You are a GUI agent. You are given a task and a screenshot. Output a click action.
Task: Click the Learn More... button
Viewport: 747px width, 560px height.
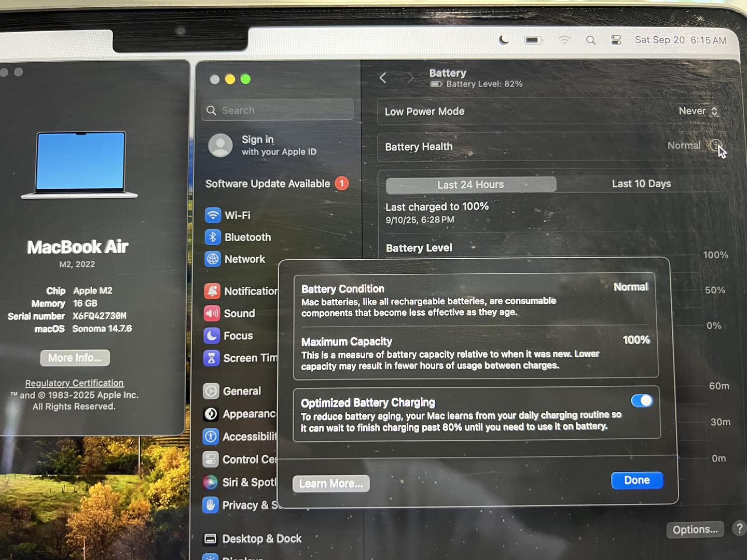(x=331, y=484)
